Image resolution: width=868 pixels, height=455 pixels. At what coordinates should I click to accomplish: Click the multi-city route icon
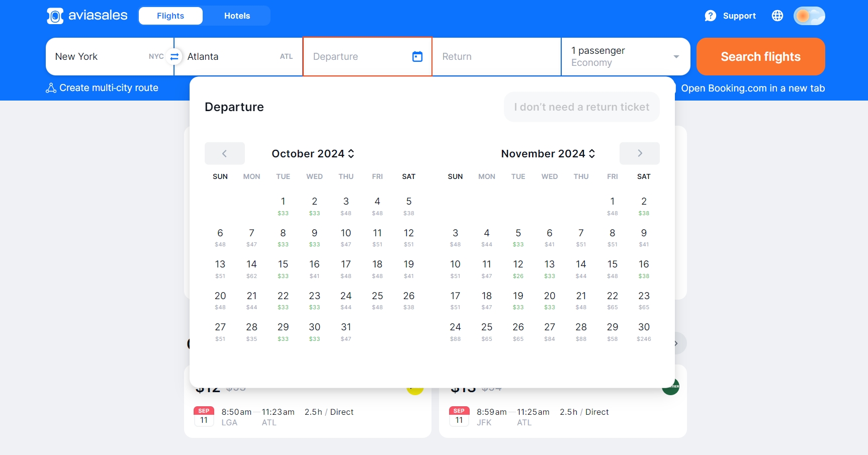coord(51,88)
